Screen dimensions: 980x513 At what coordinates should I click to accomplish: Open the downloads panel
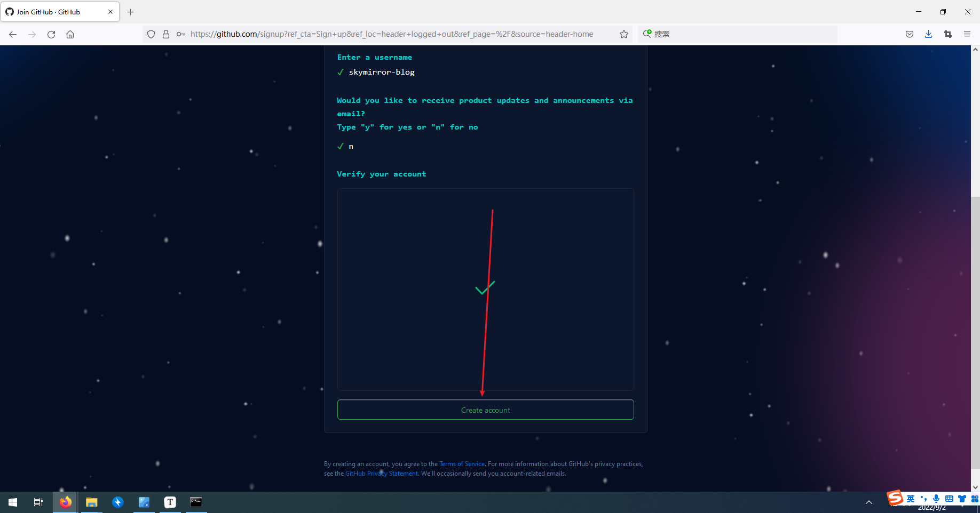pyautogui.click(x=929, y=34)
